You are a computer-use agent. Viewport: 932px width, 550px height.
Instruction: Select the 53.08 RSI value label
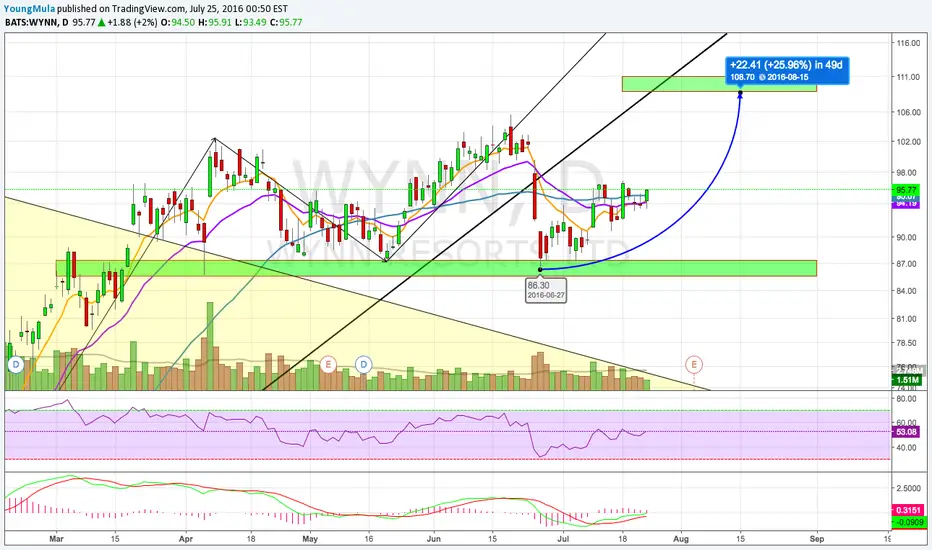(906, 432)
